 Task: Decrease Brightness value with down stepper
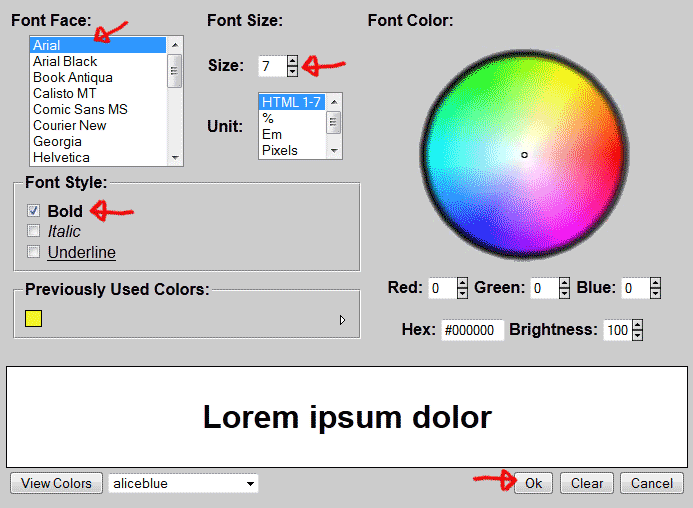[638, 335]
